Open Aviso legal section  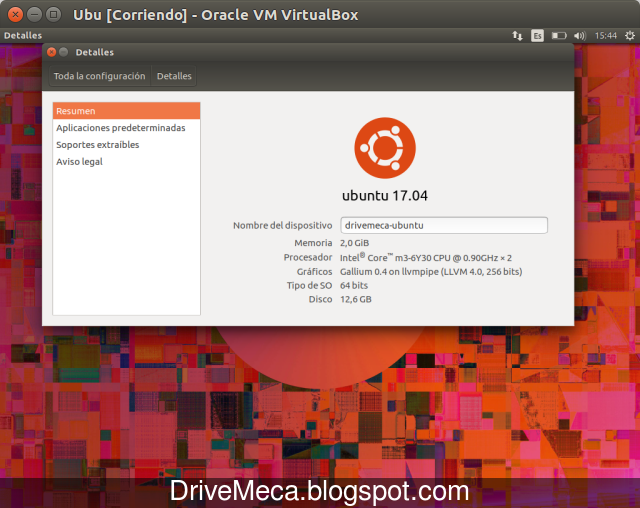pyautogui.click(x=127, y=162)
